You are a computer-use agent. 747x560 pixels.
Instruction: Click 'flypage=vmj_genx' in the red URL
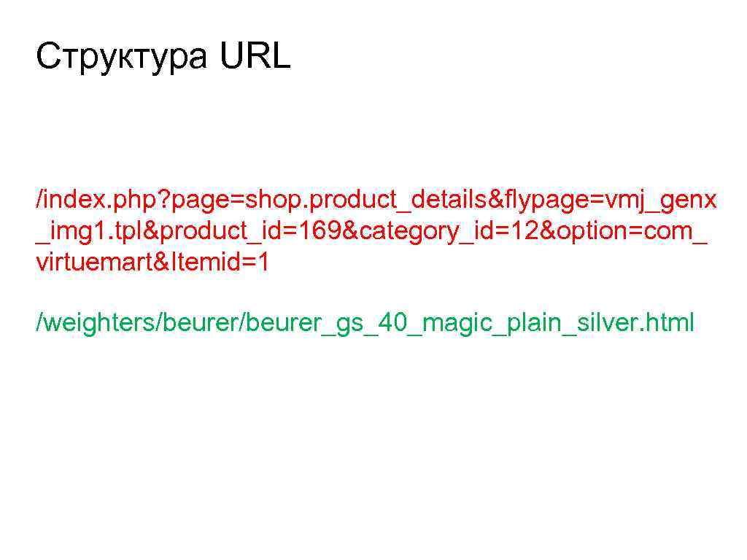coord(611,200)
